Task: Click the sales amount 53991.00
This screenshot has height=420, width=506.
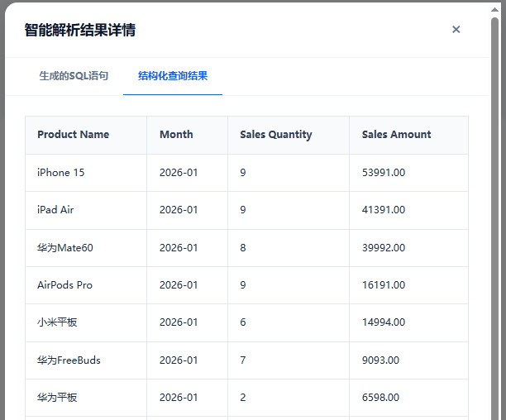Action: point(384,173)
